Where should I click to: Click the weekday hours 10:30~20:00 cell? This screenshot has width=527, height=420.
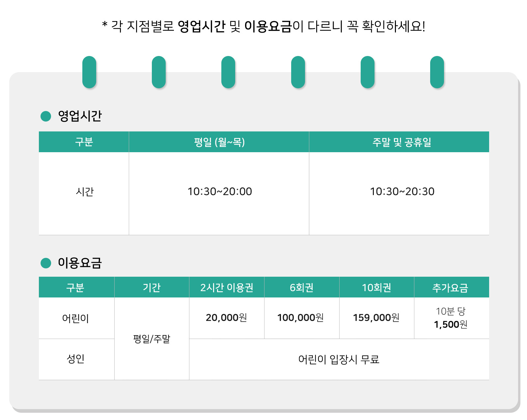219,191
